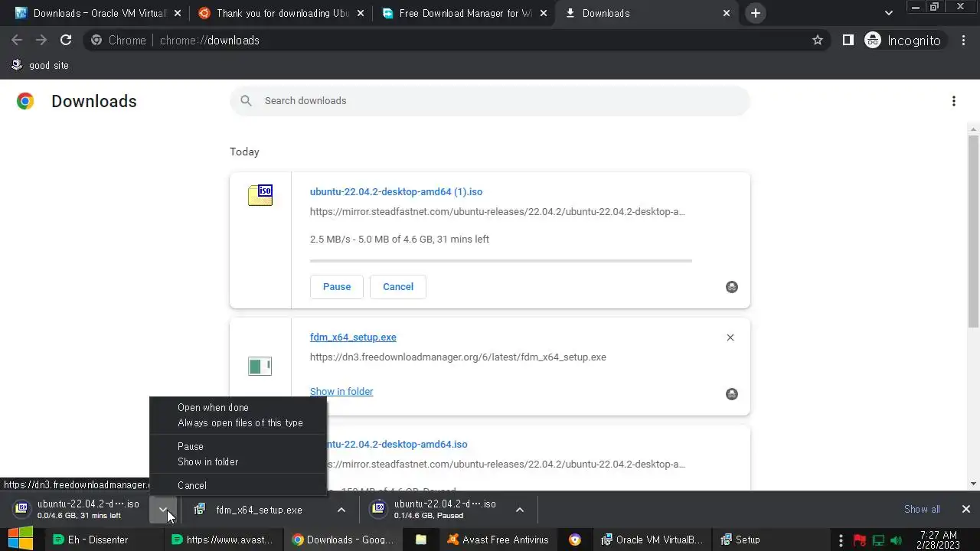
Task: Open the volume control in system tray
Action: (897, 540)
